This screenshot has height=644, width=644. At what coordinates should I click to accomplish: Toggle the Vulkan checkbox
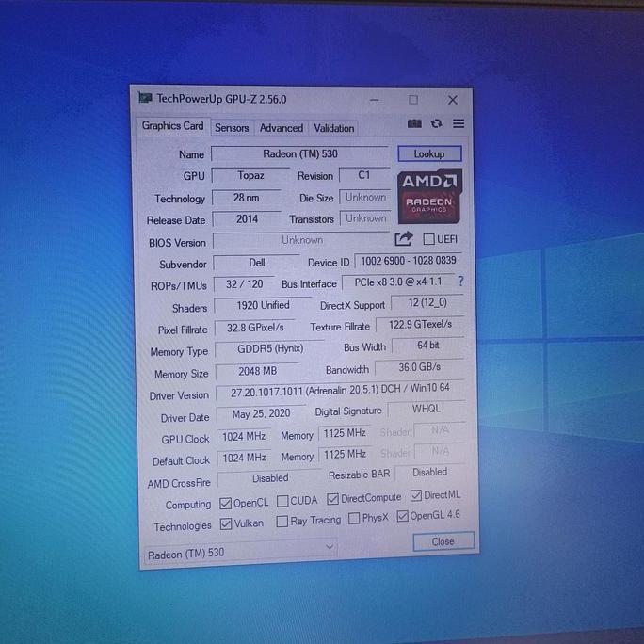tap(226, 523)
